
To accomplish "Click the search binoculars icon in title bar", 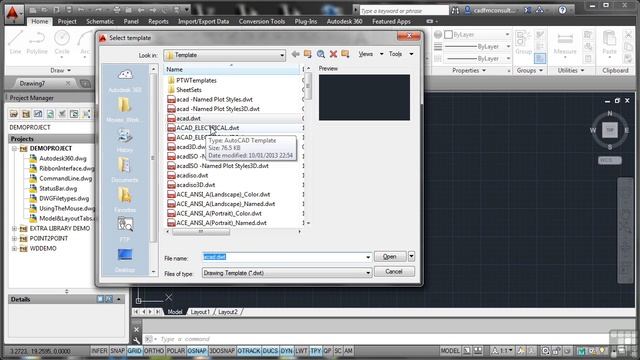I will [455, 11].
